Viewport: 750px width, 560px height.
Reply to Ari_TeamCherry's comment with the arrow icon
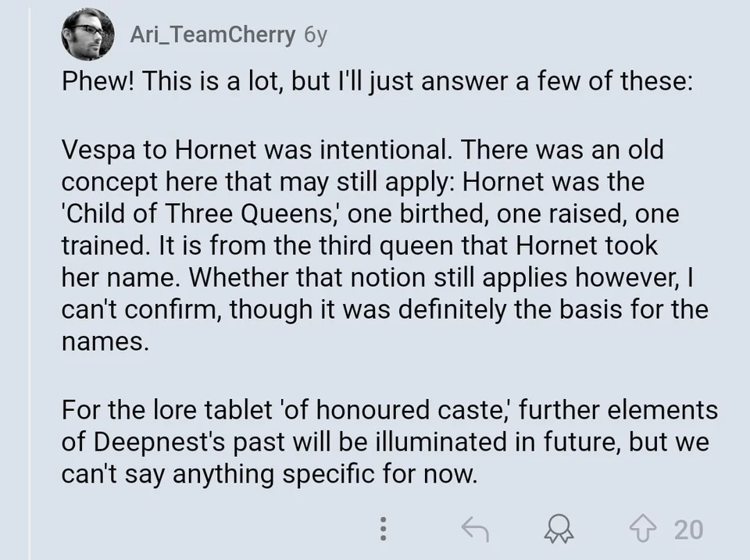(x=474, y=529)
